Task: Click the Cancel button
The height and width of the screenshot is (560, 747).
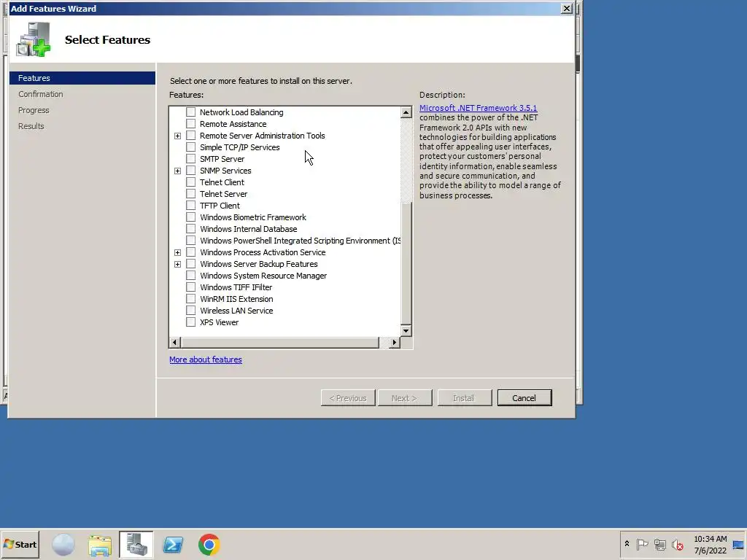Action: pyautogui.click(x=525, y=398)
